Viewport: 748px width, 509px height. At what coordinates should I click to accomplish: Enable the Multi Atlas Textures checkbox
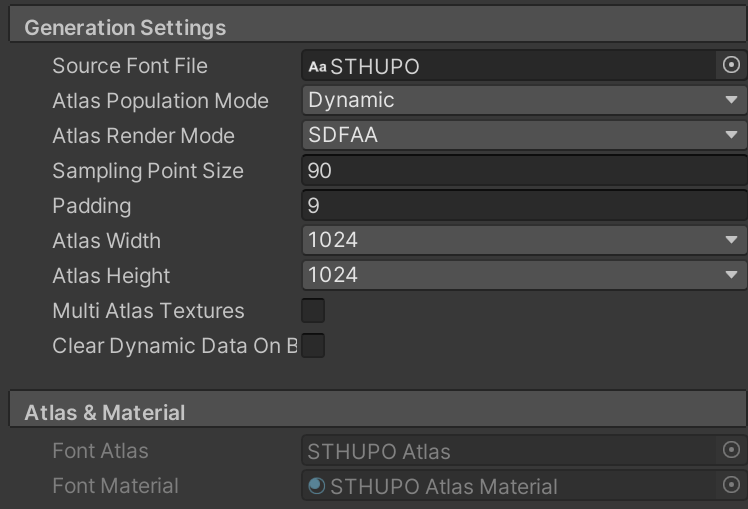point(313,311)
